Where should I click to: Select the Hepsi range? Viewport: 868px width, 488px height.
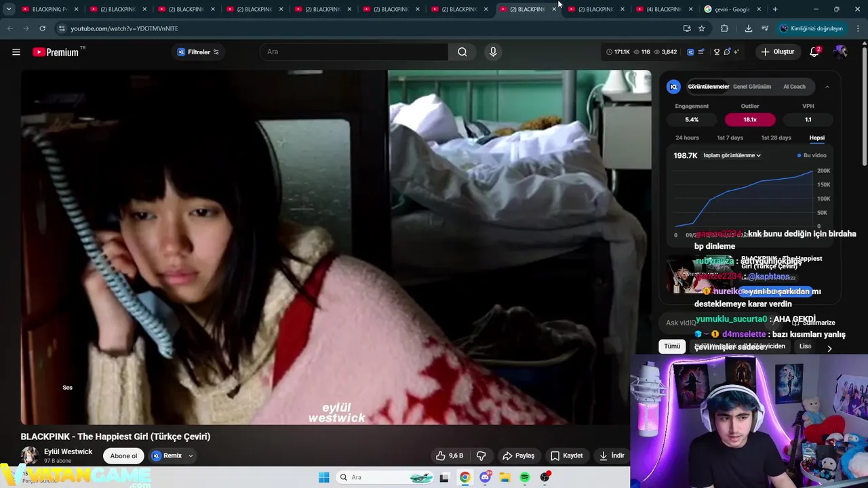[816, 138]
